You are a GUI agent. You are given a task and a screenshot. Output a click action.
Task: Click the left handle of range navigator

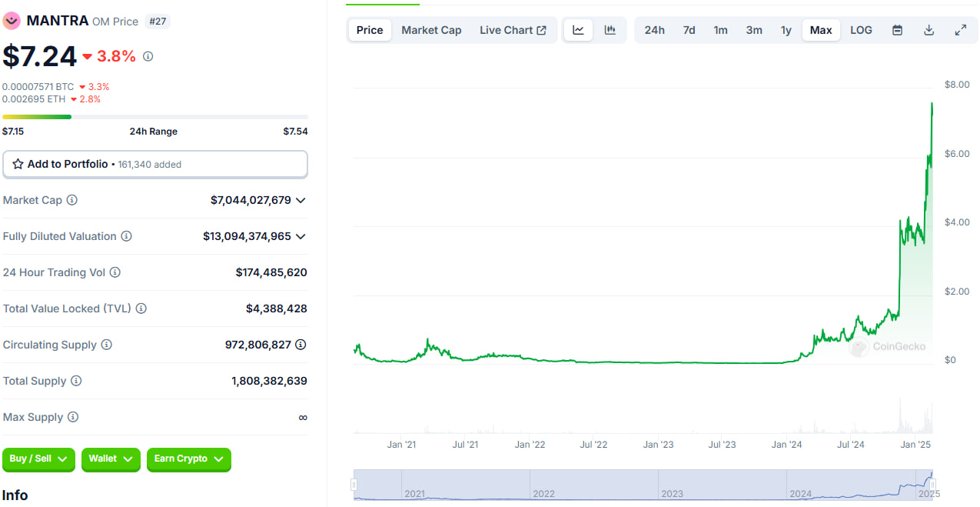pyautogui.click(x=354, y=484)
